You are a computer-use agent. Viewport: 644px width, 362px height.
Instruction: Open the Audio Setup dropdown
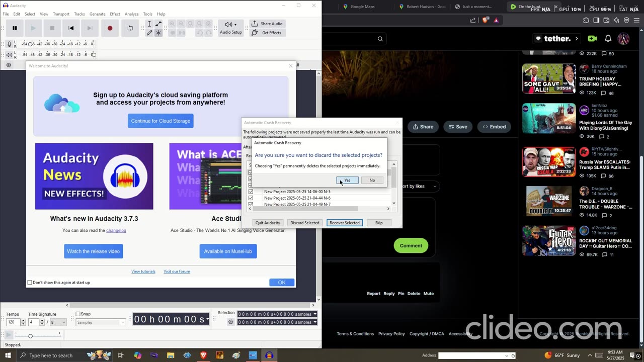231,28
